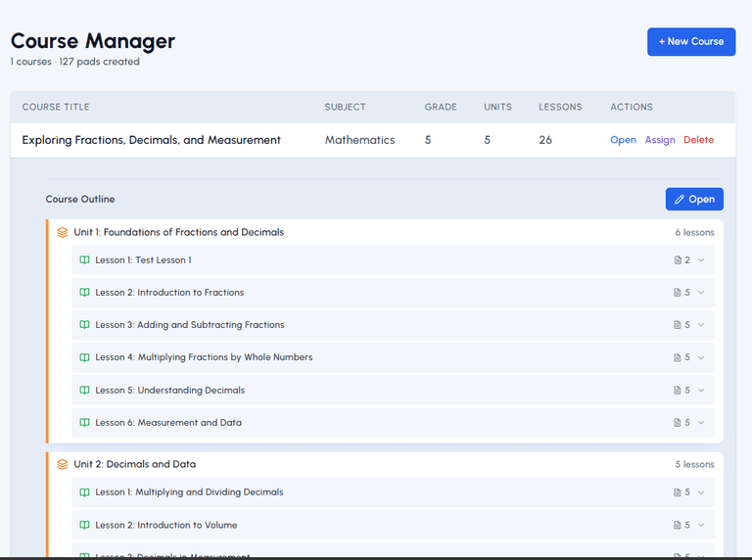This screenshot has width=752, height=560.
Task: Click Open link in course Actions column
Action: coord(623,140)
